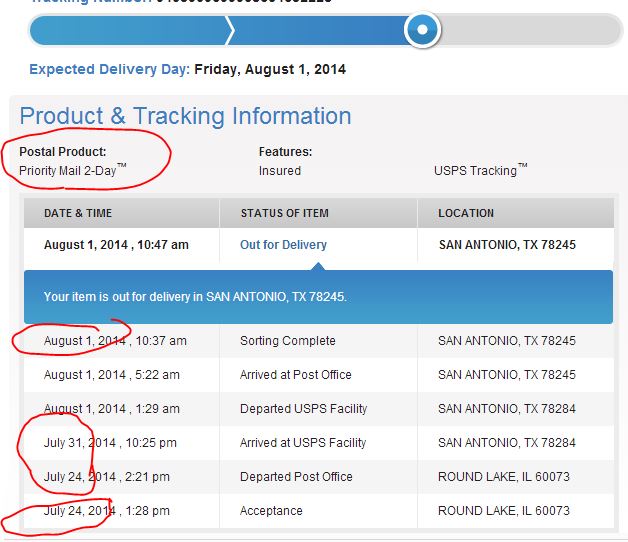This screenshot has height=542, width=628.
Task: Open the Out for Delivery status link
Action: (283, 244)
